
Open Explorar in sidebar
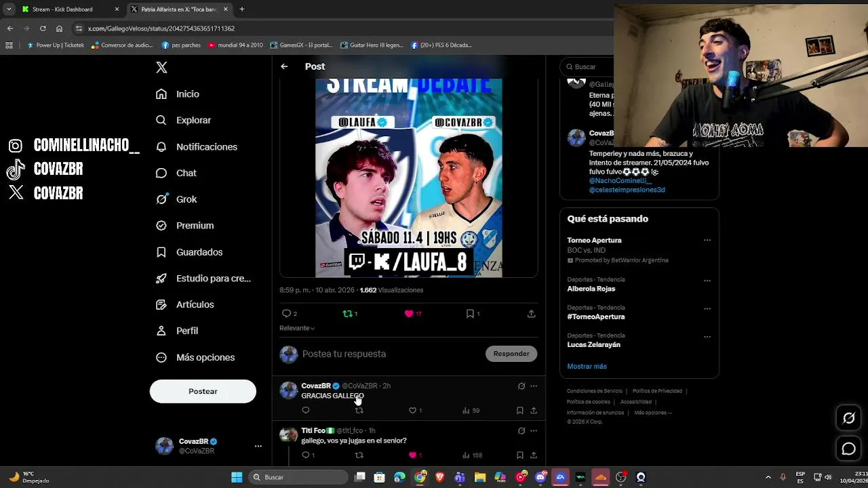pos(183,120)
